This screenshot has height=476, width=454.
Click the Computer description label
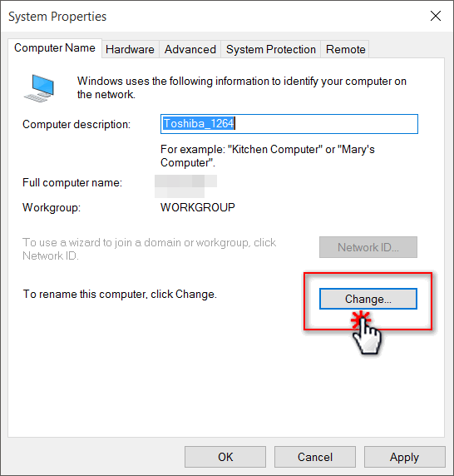pos(76,125)
